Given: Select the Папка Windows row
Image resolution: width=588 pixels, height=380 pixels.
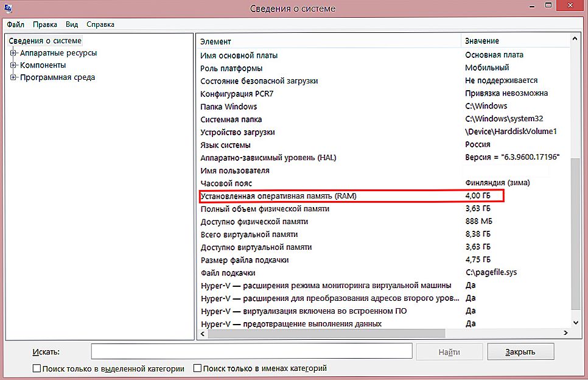Looking at the screenshot, I should click(x=383, y=106).
